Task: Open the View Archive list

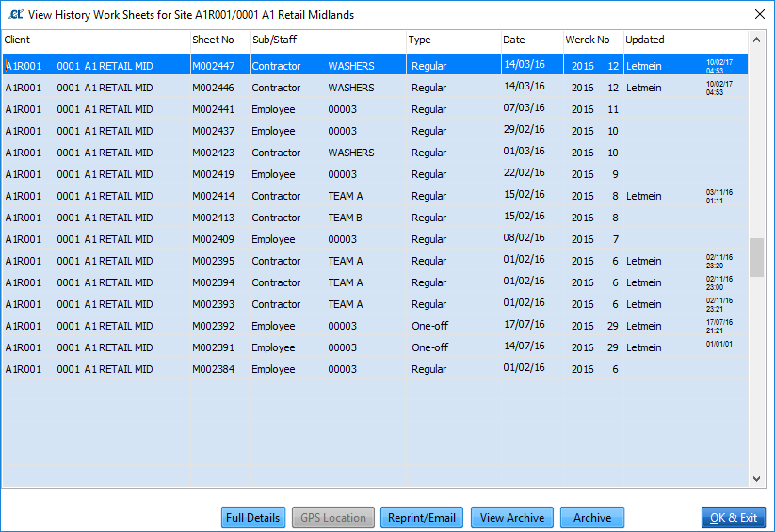Action: tap(512, 518)
